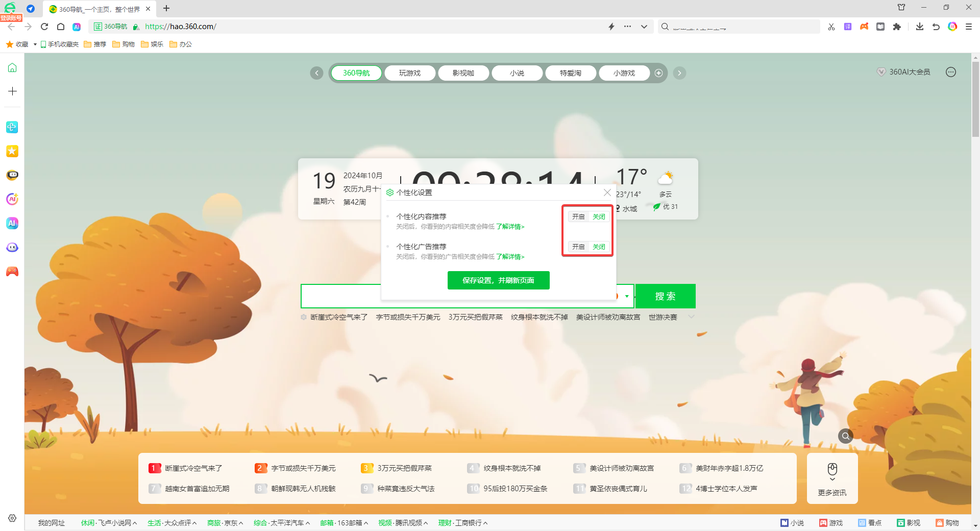Open the extensions puzzle icon
Image resolution: width=980 pixels, height=531 pixels.
pyautogui.click(x=897, y=27)
